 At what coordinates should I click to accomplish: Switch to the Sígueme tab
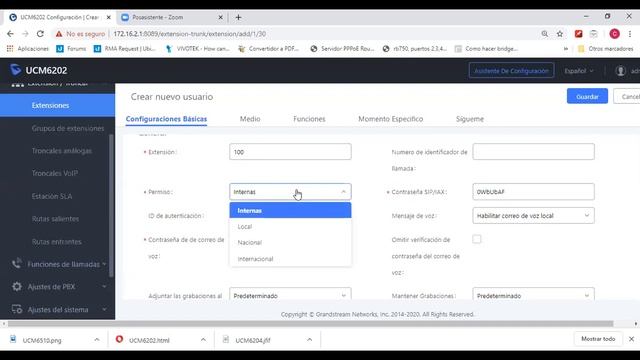pos(470,119)
